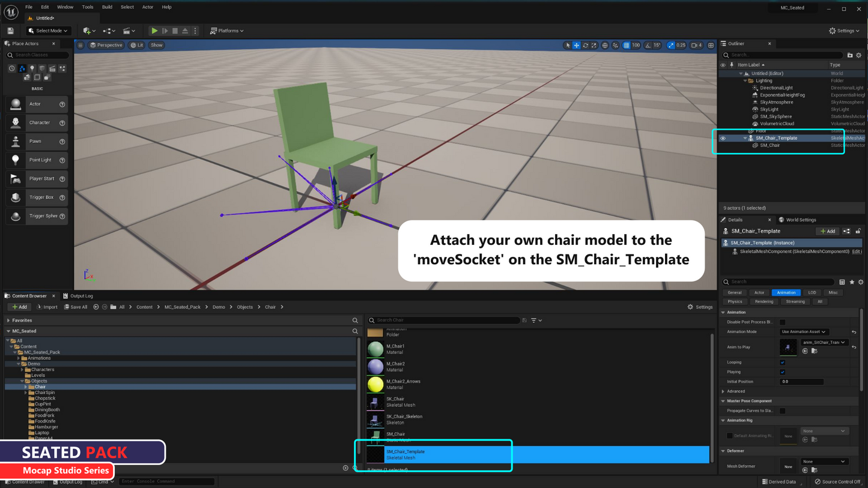Open the viewport hamburger options menu
The width and height of the screenshot is (868, 488).
click(x=80, y=45)
